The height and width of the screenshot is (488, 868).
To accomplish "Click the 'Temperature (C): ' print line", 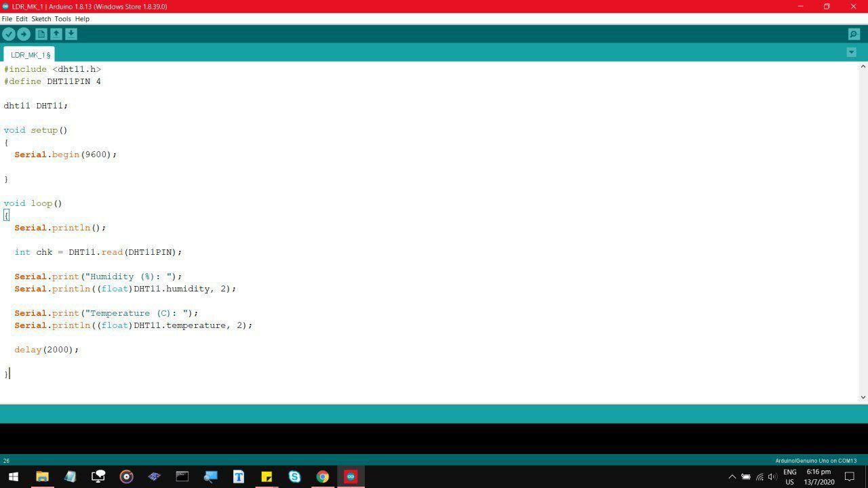I will pos(106,313).
